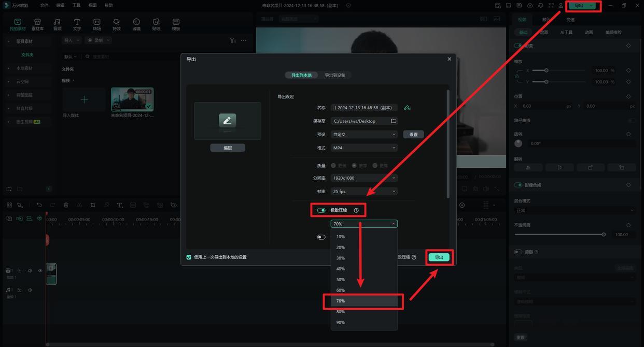Click the 不透明度 opacity slider handle

point(604,235)
